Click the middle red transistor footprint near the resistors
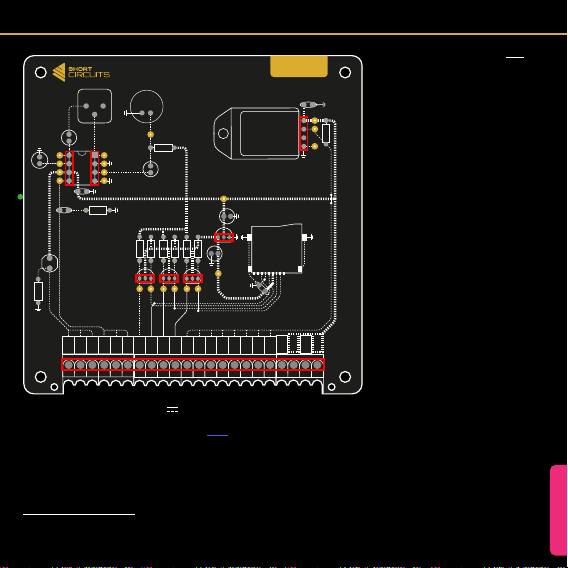 pyautogui.click(x=169, y=279)
